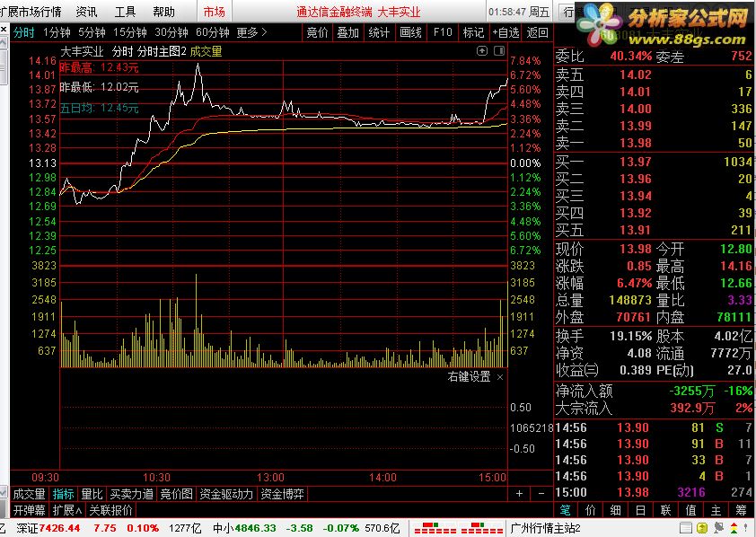Switch chart to 15分钟 period

129,33
